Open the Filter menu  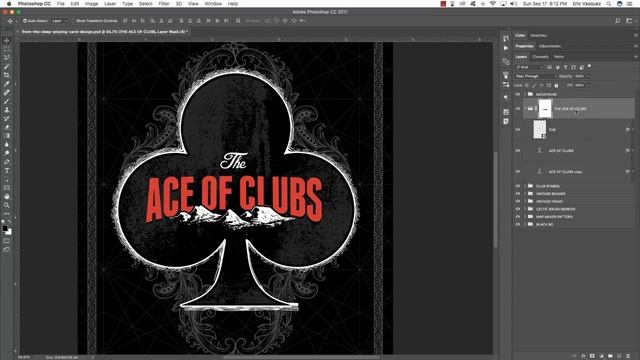(164, 4)
